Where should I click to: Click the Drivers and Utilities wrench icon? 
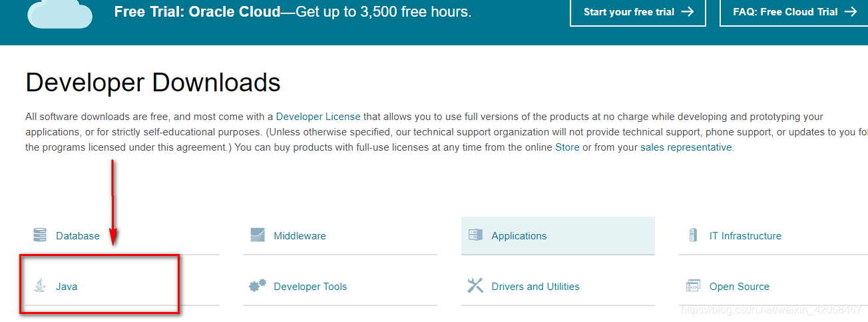(x=475, y=286)
